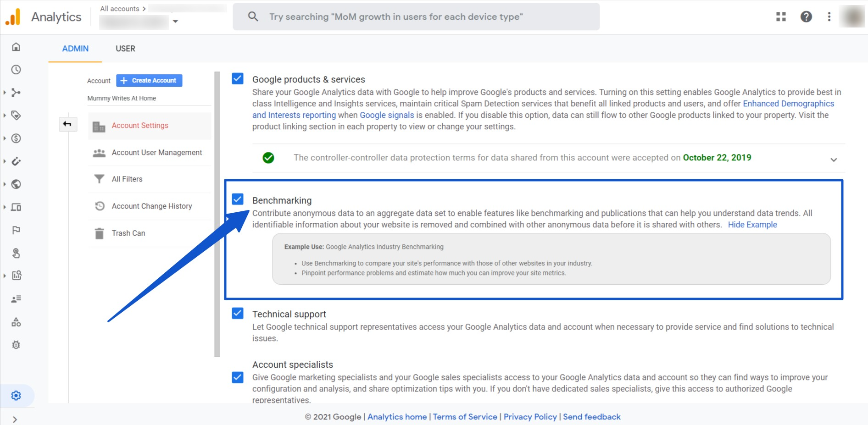Expand the small arrow beside the globe icon
Viewport: 868px width, 425px height.
tap(5, 184)
